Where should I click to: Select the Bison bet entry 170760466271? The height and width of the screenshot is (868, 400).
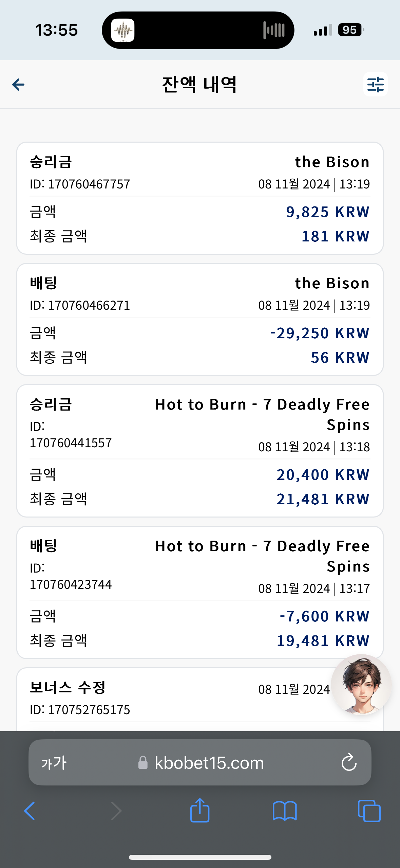pyautogui.click(x=200, y=319)
